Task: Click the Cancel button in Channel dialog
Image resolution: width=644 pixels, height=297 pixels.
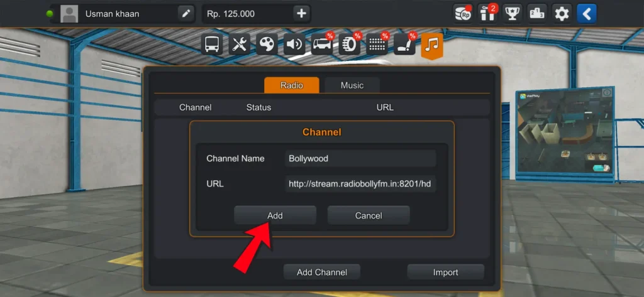Action: coord(369,215)
